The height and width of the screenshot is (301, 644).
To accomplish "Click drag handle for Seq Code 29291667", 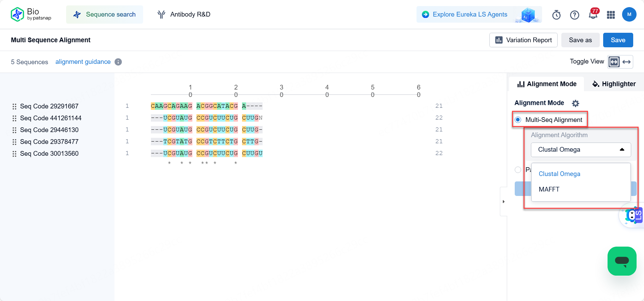I will click(14, 106).
